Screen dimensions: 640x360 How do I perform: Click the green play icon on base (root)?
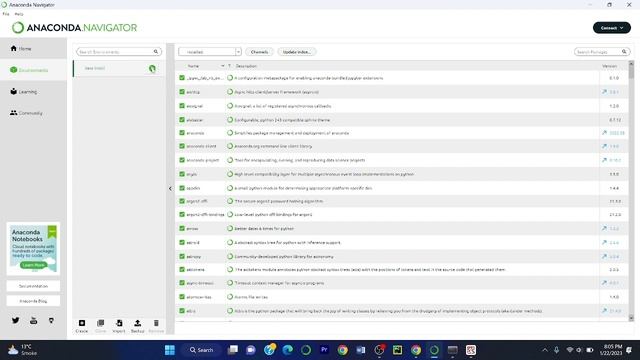[x=152, y=69]
